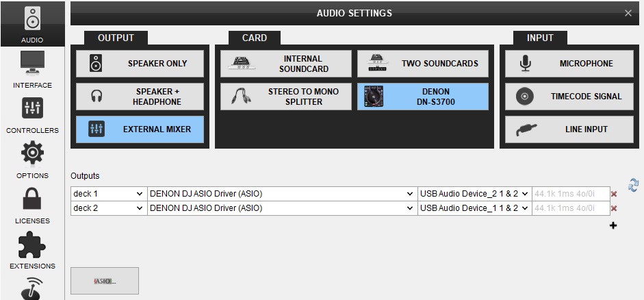Remove the deck 2 output row
This screenshot has width=644, height=300.
pyautogui.click(x=614, y=209)
